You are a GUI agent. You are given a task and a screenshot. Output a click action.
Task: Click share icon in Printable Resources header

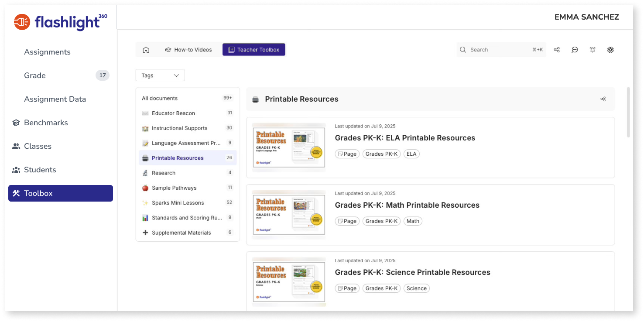[603, 99]
